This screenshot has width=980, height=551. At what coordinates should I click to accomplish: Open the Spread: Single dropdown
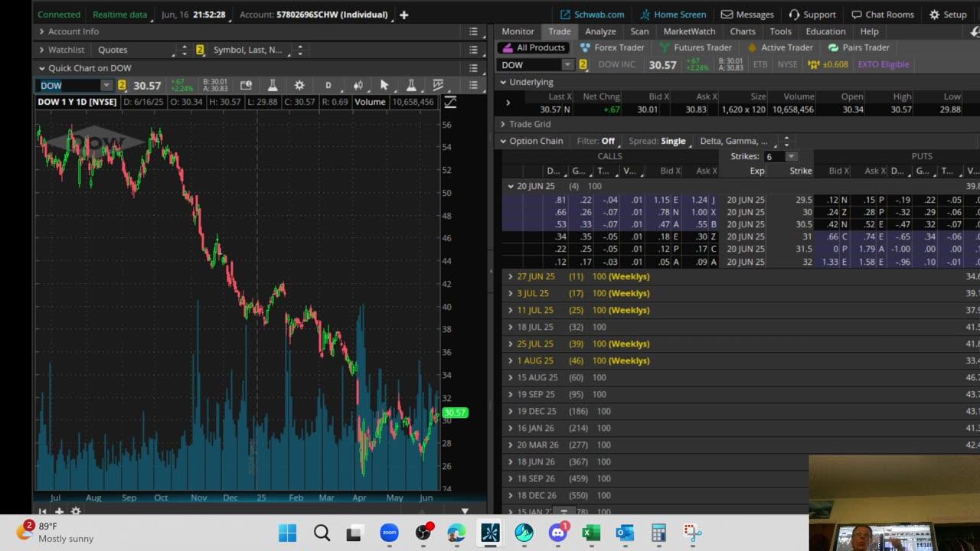coord(659,141)
